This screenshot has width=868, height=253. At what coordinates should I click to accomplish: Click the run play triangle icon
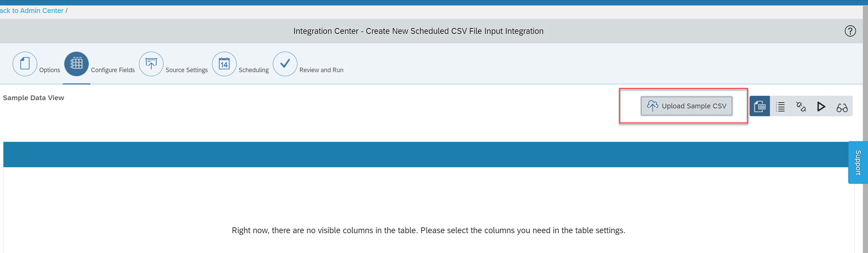coord(822,106)
